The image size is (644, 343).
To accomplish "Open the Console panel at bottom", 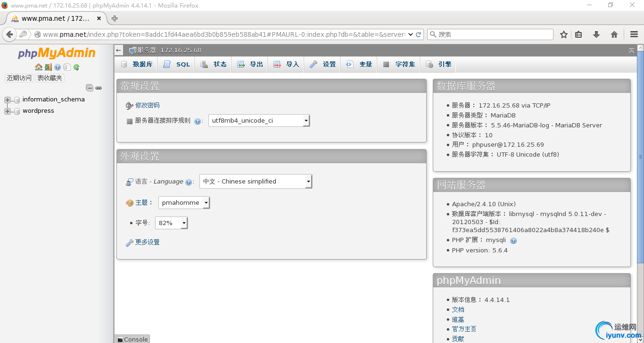I will [132, 339].
